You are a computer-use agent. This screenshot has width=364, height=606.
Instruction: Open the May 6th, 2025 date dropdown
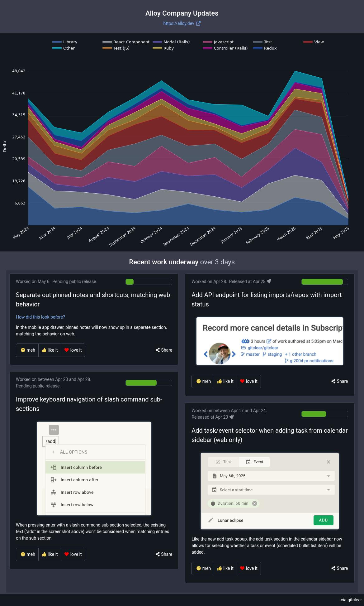[x=271, y=476]
